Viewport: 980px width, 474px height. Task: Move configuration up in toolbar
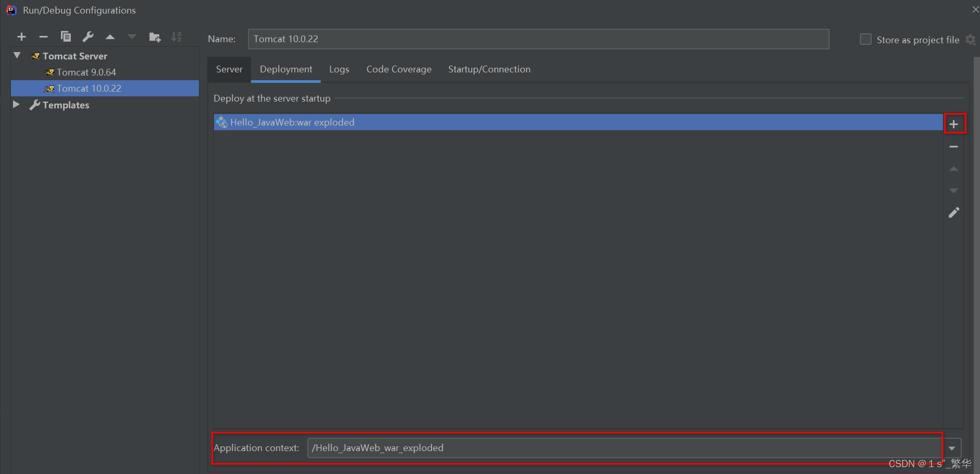pos(110,37)
